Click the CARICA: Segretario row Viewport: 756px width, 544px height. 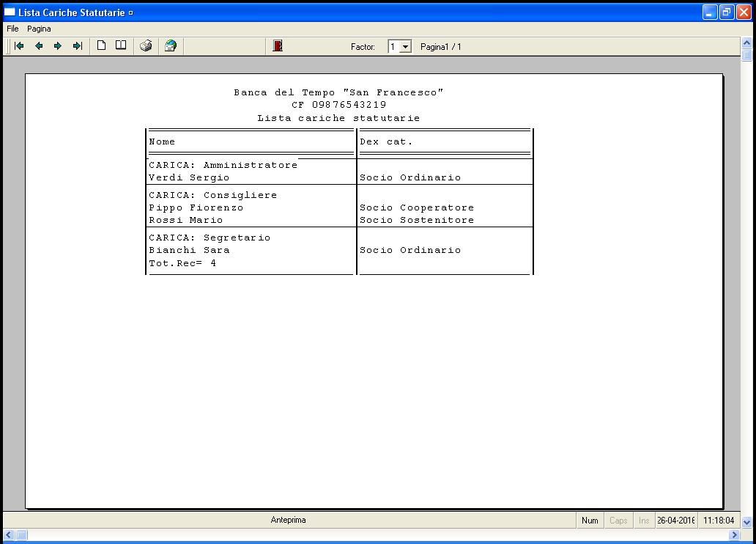[210, 238]
